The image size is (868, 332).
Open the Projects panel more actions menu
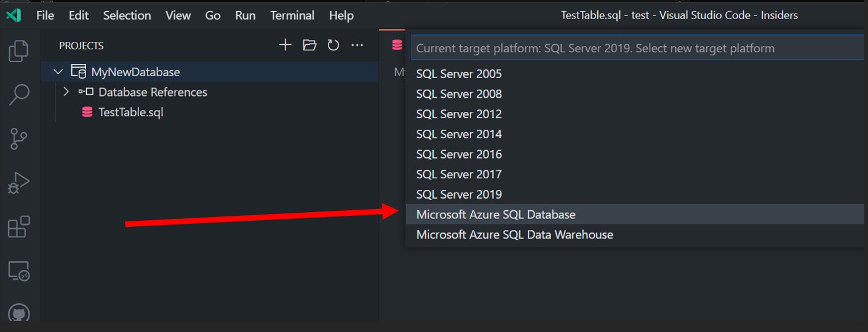[x=357, y=45]
